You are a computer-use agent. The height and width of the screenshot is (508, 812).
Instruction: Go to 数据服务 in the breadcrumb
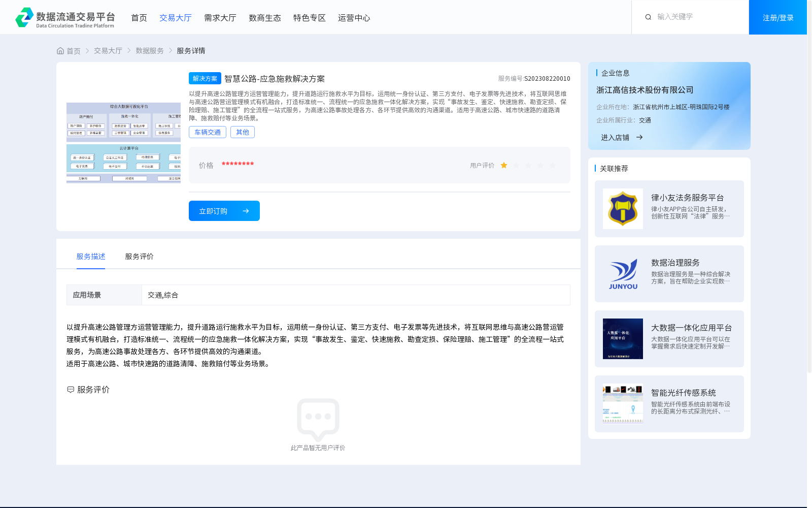150,51
